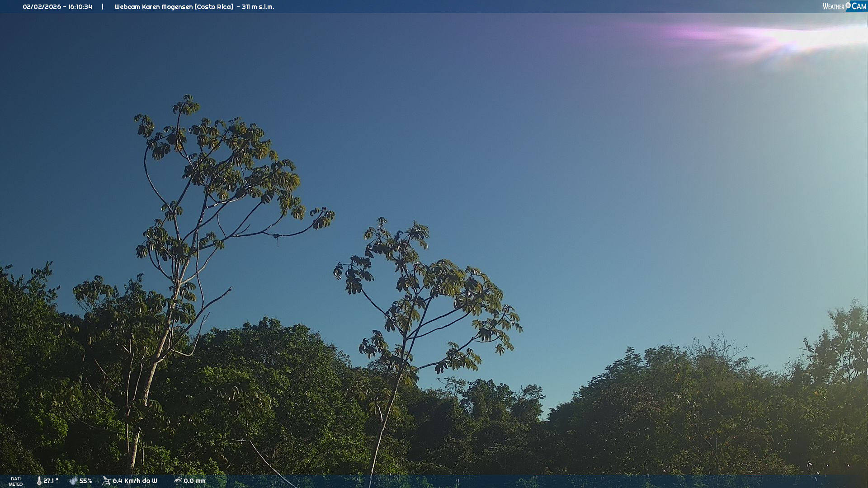Click the 311 m s.l.m. elevation label
This screenshot has width=868, height=488.
[258, 7]
